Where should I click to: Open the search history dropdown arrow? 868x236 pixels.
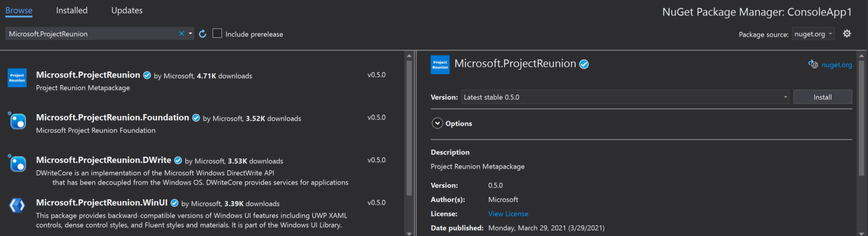click(x=190, y=34)
